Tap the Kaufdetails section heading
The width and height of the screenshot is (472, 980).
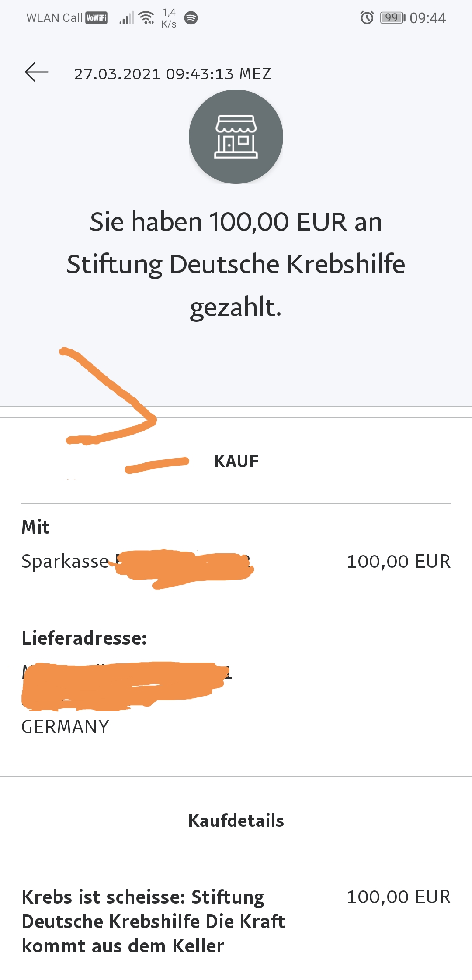(x=236, y=821)
